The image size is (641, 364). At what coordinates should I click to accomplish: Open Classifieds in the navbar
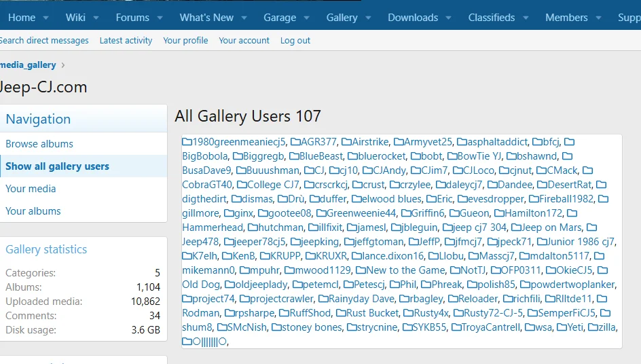492,18
